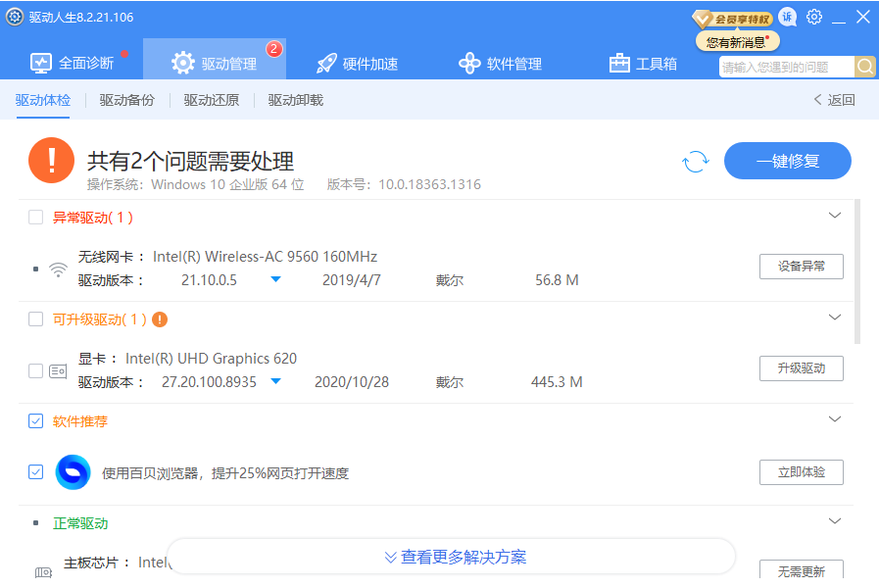The height and width of the screenshot is (588, 879).
Task: Click the refresh rescan arrows icon
Action: (x=695, y=162)
